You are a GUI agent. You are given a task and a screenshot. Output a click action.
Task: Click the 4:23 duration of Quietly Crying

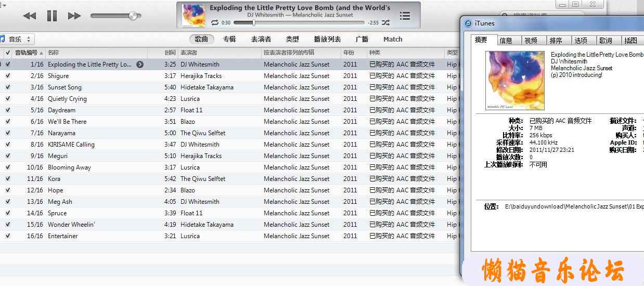click(x=170, y=99)
